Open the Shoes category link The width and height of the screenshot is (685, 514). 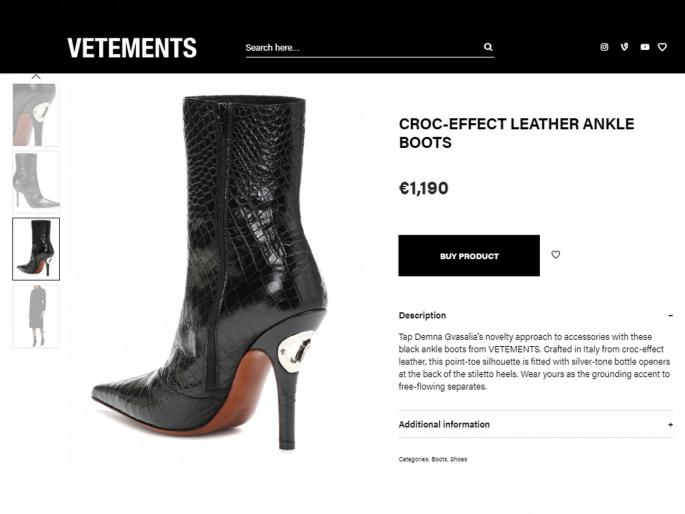tap(458, 460)
